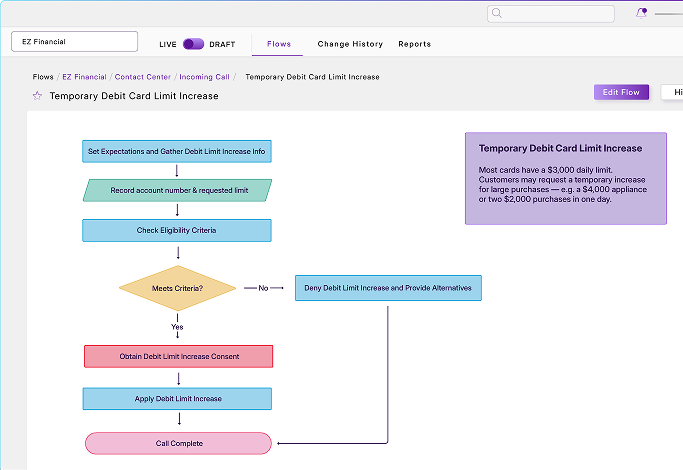Select the Record account number step
Image resolution: width=683 pixels, height=470 pixels.
[x=177, y=190]
